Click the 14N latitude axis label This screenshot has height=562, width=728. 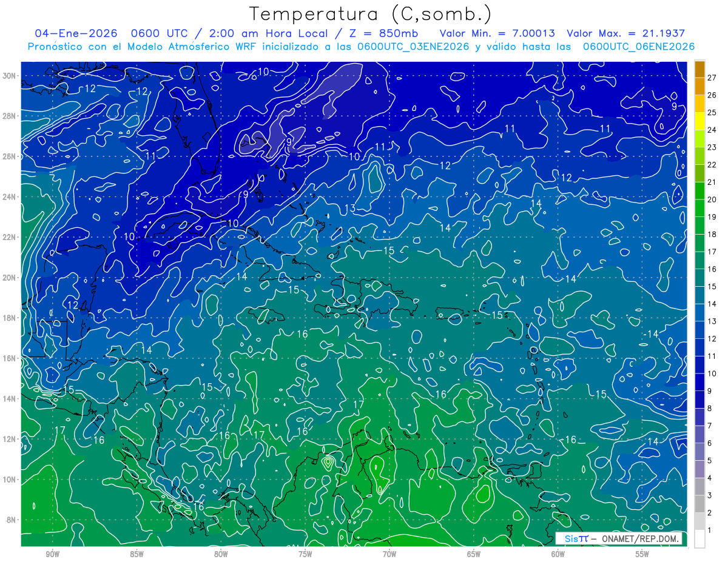[9, 399]
